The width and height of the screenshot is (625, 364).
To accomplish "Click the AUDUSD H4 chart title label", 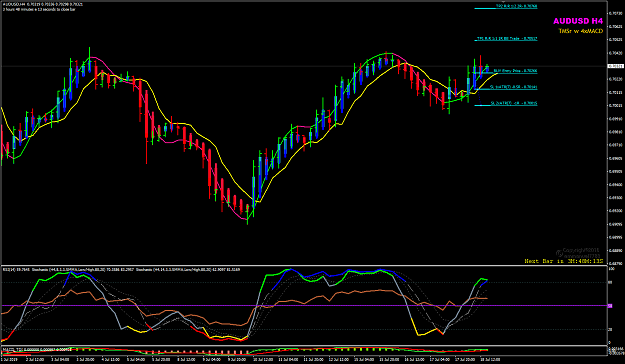I will pos(578,21).
